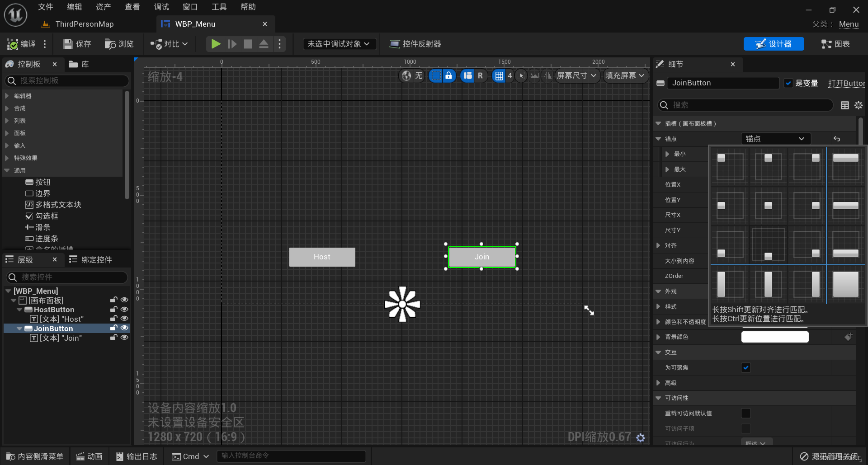Open the Help (帮助) menu
The width and height of the screenshot is (868, 465).
pos(248,7)
